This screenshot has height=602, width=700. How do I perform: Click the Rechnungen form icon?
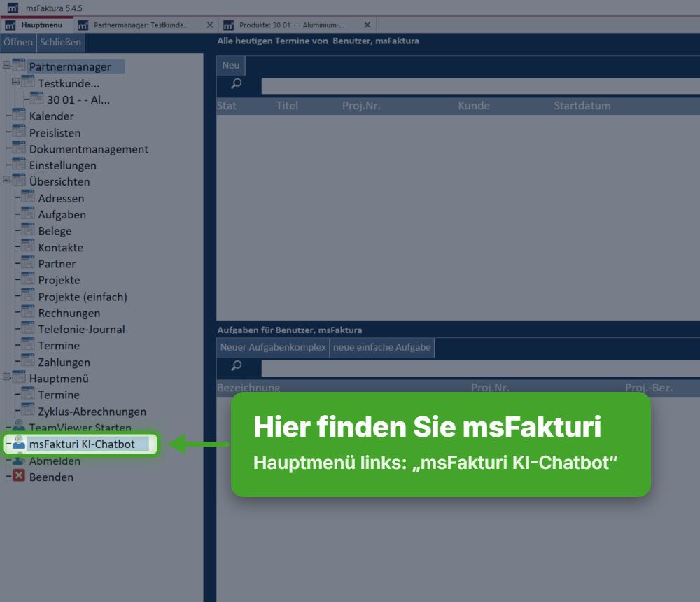click(28, 311)
